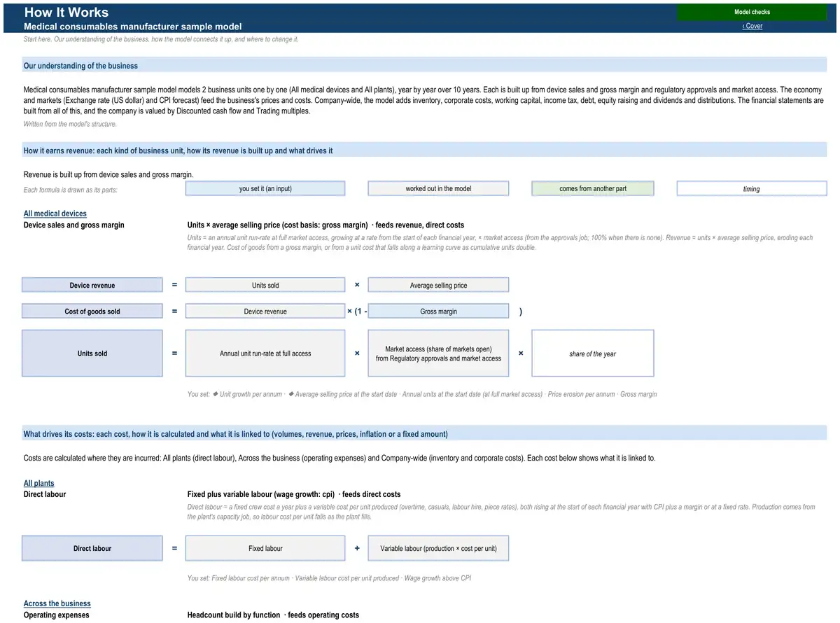Select the Variable labour box
Viewport: 840px width, 623px height.
(438, 548)
